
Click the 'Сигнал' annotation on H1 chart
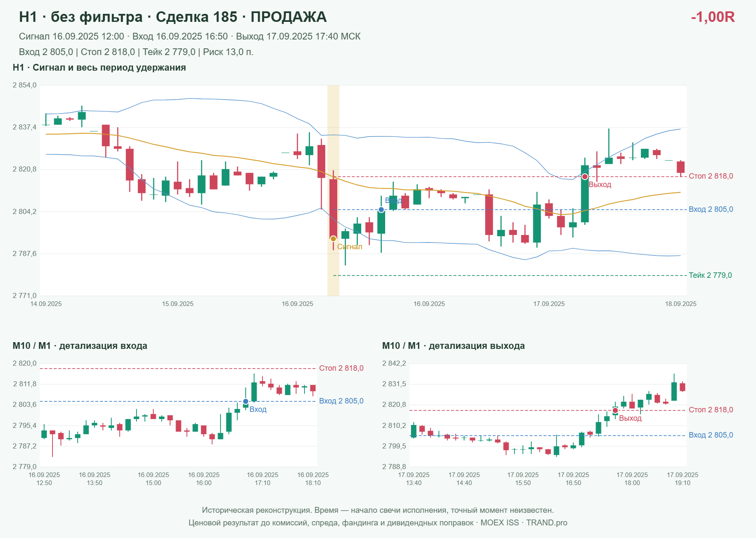click(x=349, y=247)
